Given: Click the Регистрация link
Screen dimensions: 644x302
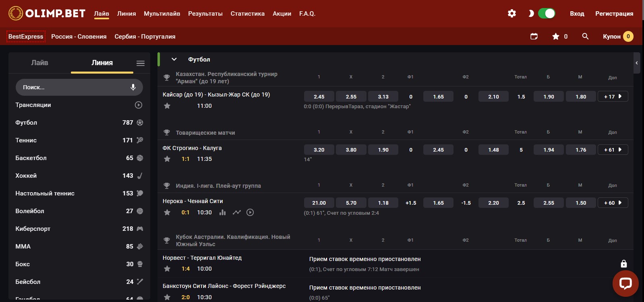Looking at the screenshot, I should (614, 14).
